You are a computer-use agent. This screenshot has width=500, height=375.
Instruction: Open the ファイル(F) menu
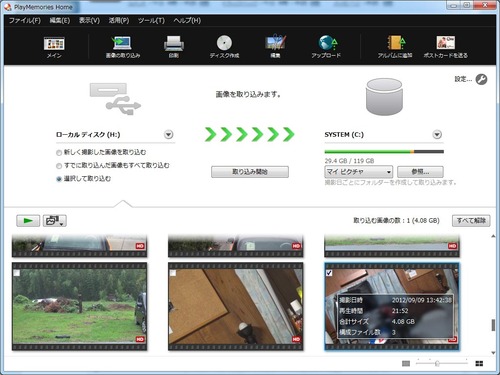point(25,21)
